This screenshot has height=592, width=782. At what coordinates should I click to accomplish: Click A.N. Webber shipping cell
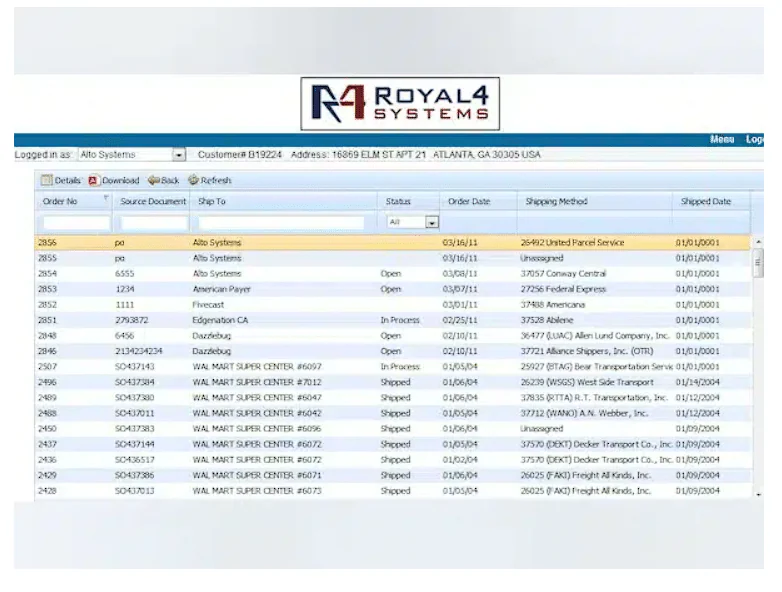point(584,413)
